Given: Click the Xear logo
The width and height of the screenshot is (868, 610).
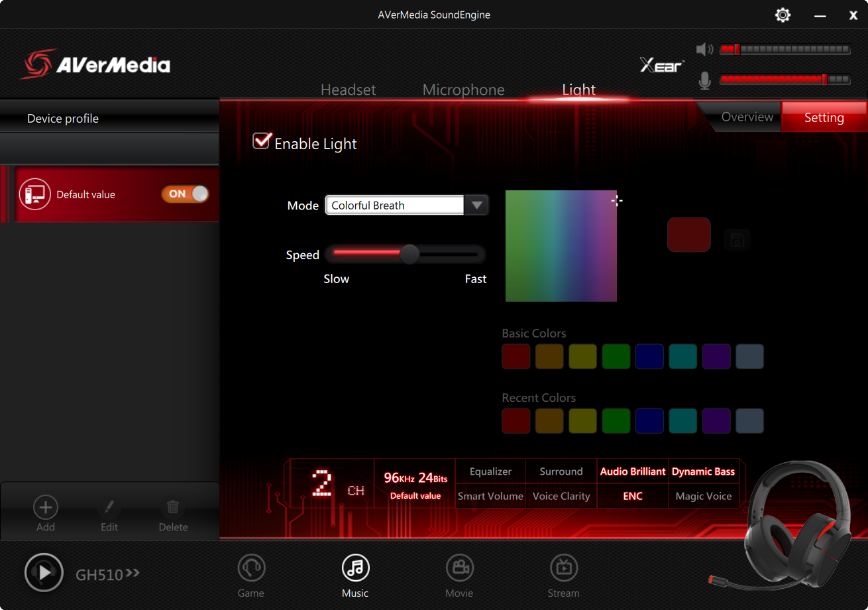Looking at the screenshot, I should click(x=661, y=65).
